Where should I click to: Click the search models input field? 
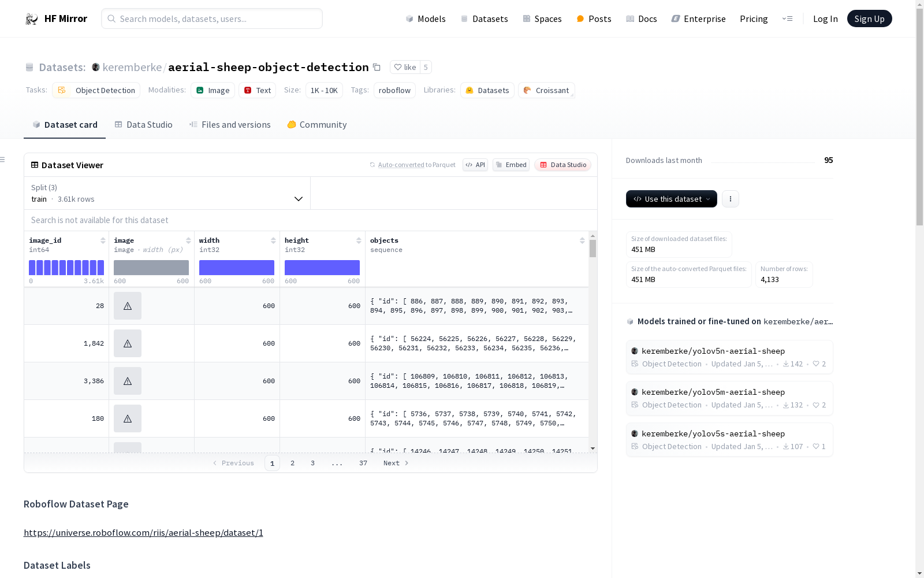pyautogui.click(x=212, y=18)
